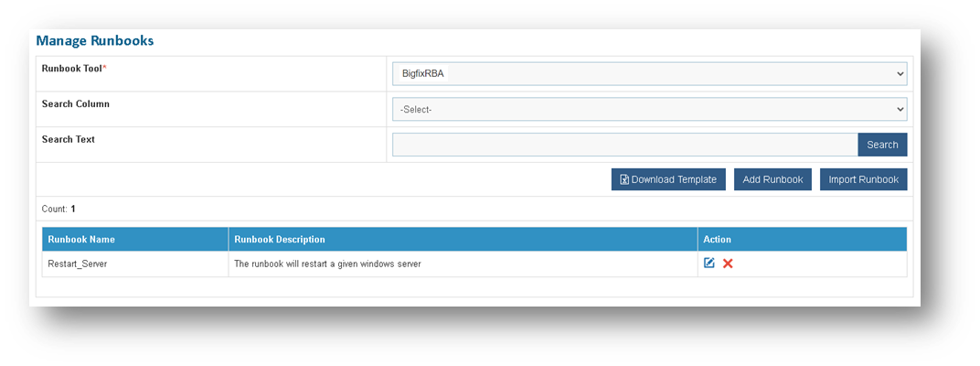Click the Search Text label
This screenshot has height=366, width=980.
coord(69,140)
